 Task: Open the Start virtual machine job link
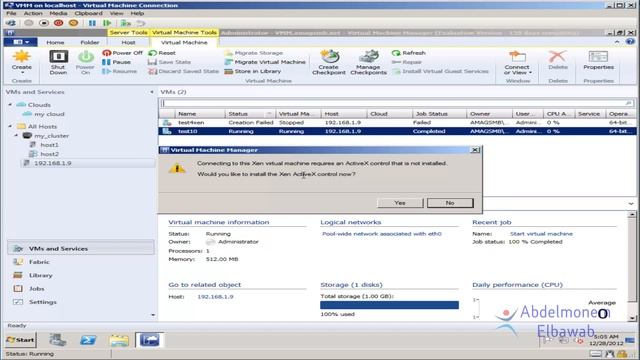point(541,234)
